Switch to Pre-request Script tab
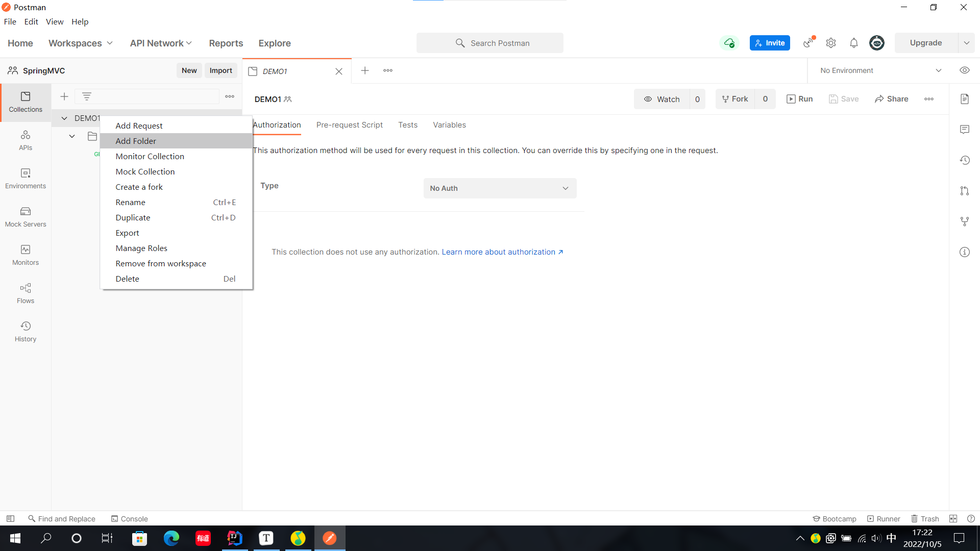980x551 pixels. point(349,125)
